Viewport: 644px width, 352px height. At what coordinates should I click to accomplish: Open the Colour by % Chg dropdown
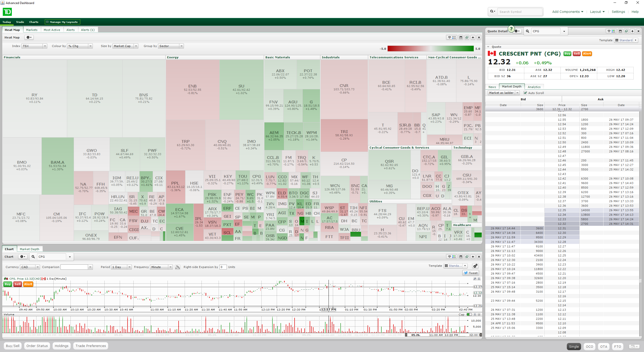pos(80,46)
